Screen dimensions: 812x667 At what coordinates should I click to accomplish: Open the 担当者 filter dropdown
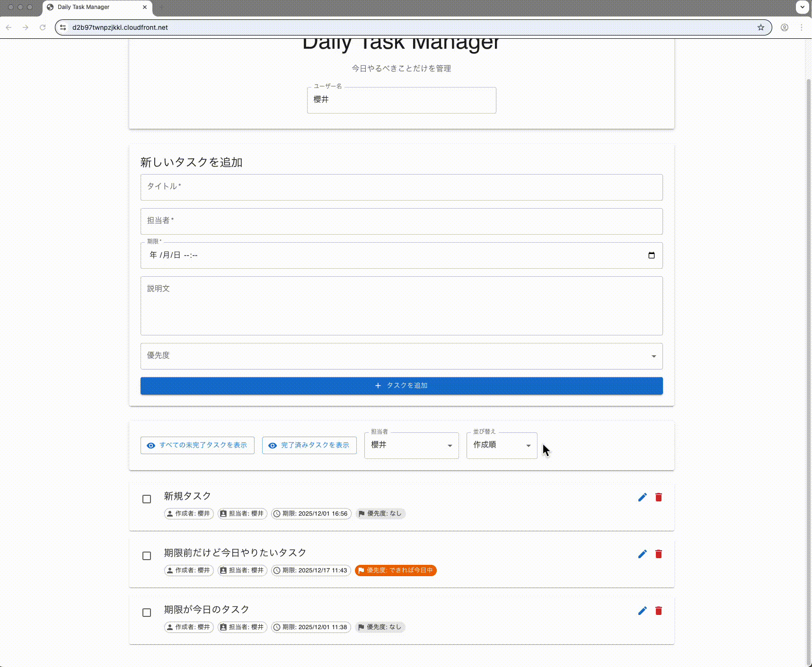pos(411,445)
